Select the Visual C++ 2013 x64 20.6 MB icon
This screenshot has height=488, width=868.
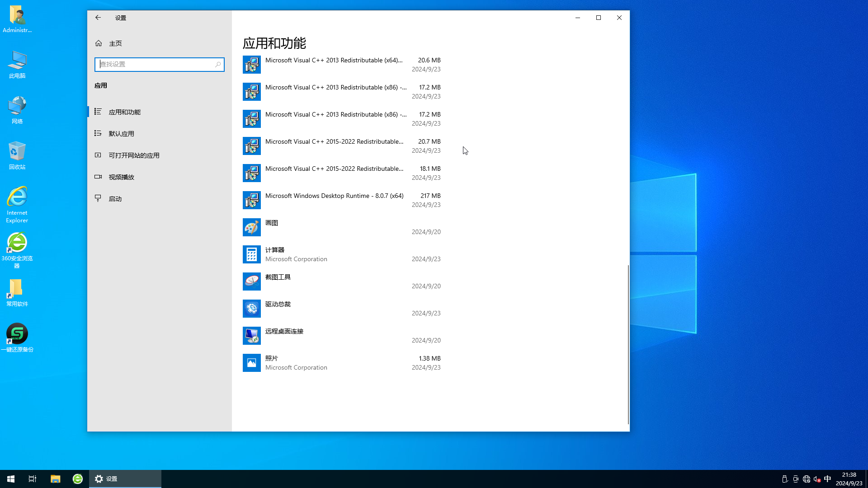point(252,65)
